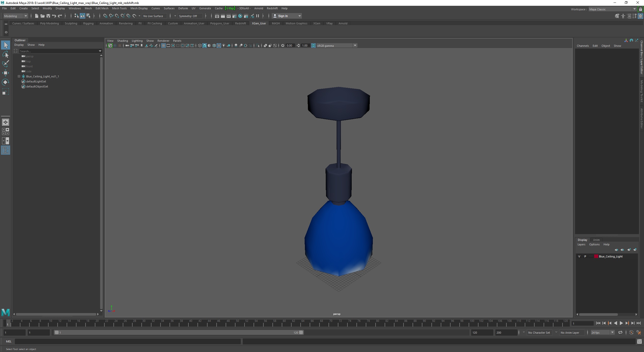This screenshot has width=644, height=352.
Task: Start an IPR render
Action: pyautogui.click(x=228, y=16)
